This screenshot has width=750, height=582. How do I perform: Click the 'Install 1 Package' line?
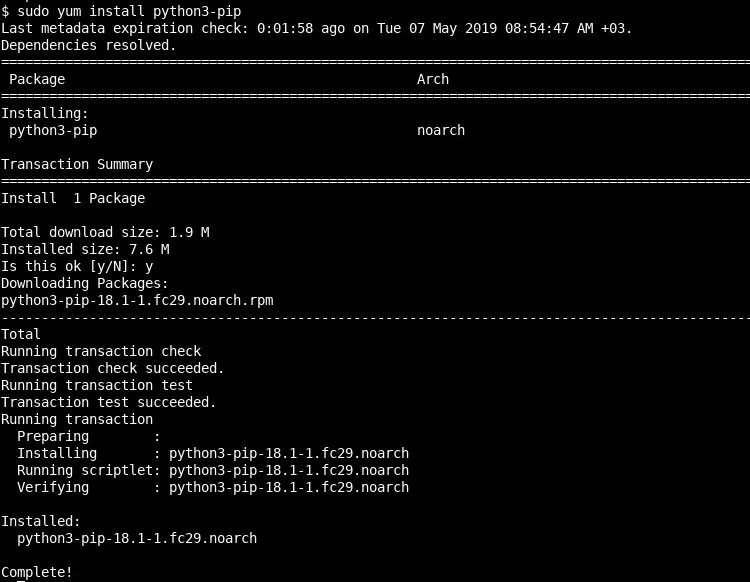point(73,198)
